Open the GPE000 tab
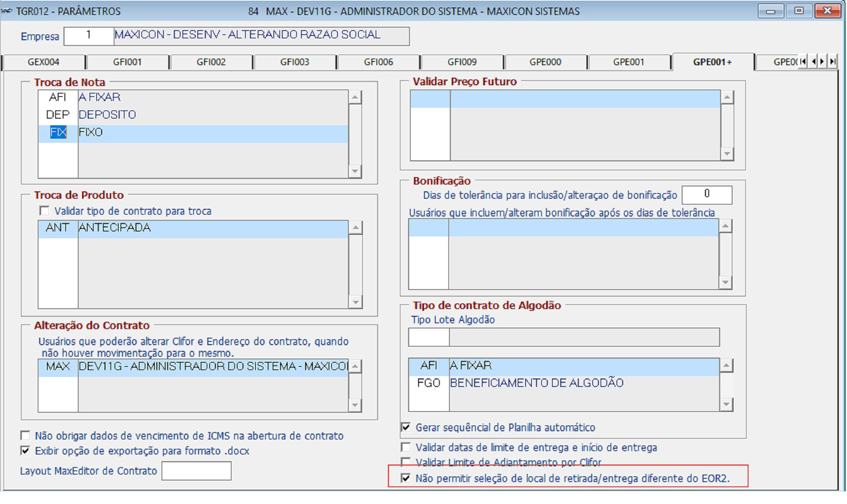This screenshot has width=847, height=504. pyautogui.click(x=545, y=62)
